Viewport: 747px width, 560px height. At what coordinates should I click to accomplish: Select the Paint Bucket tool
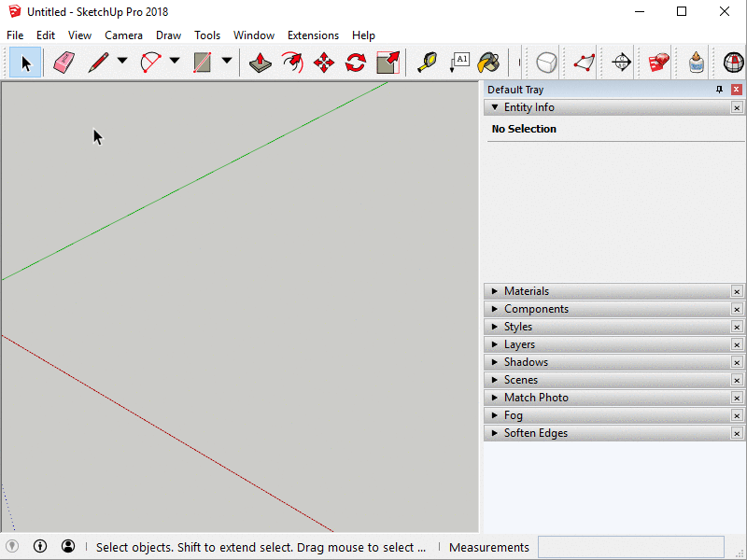[x=488, y=63]
